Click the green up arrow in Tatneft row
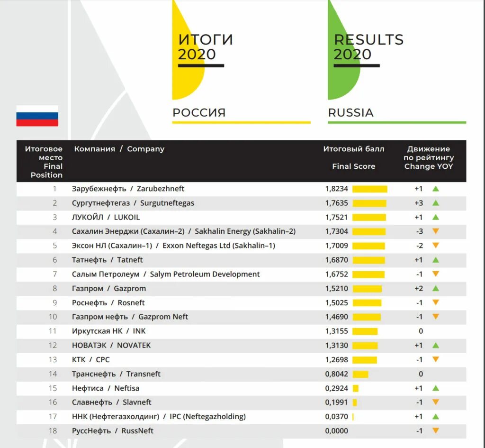This screenshot has width=485, height=448. pos(436,260)
